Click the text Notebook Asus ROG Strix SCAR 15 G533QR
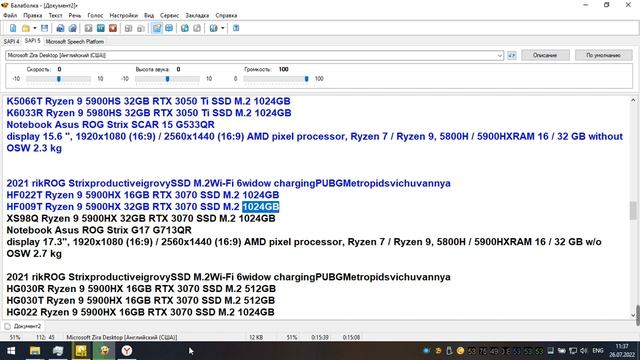The width and height of the screenshot is (640, 360). (110, 125)
